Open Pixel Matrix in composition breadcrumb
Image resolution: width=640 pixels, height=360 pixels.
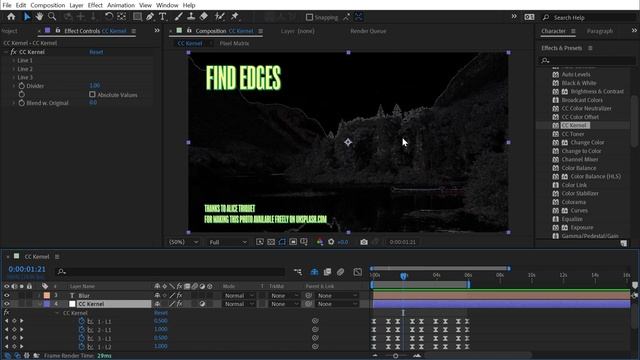[x=234, y=43]
